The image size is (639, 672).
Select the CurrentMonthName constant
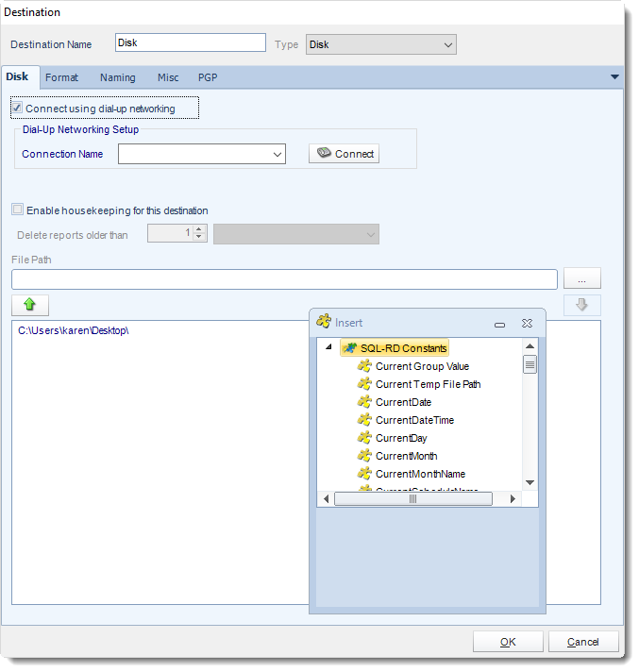420,474
